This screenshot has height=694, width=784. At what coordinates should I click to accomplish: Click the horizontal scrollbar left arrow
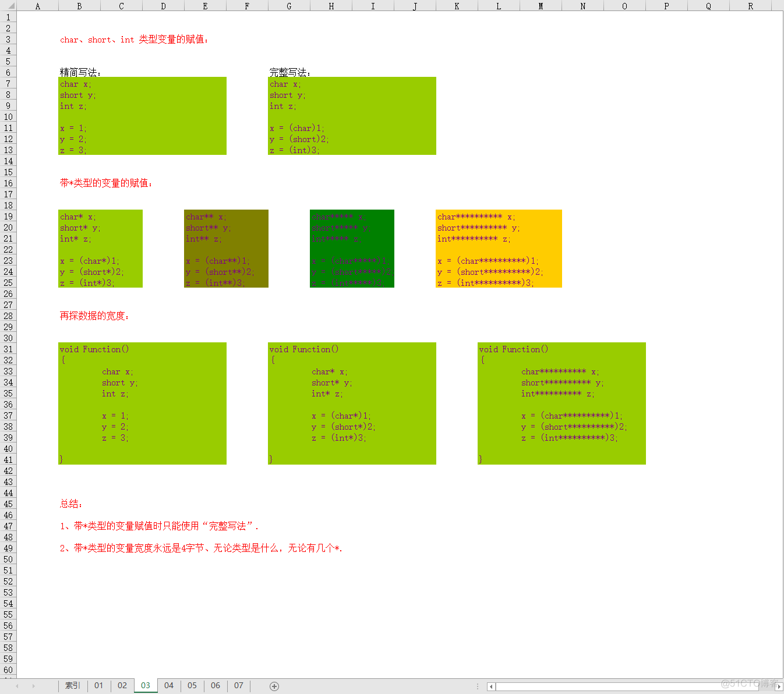491,686
